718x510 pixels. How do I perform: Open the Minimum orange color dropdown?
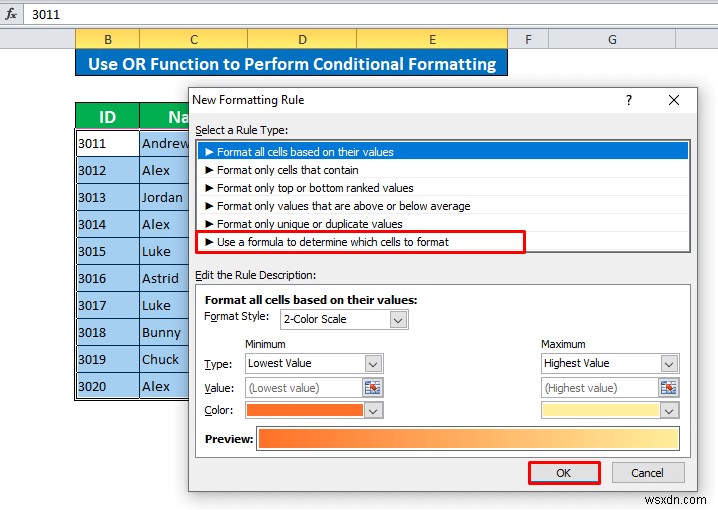coord(373,410)
